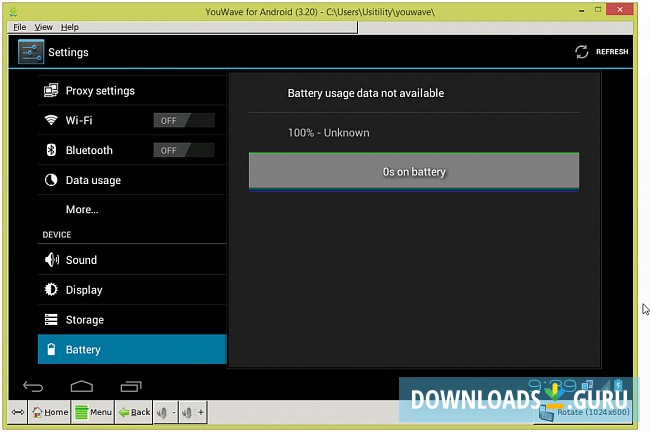Screen dimensions: 650x432
Task: Open the Help menu
Action: pos(70,27)
